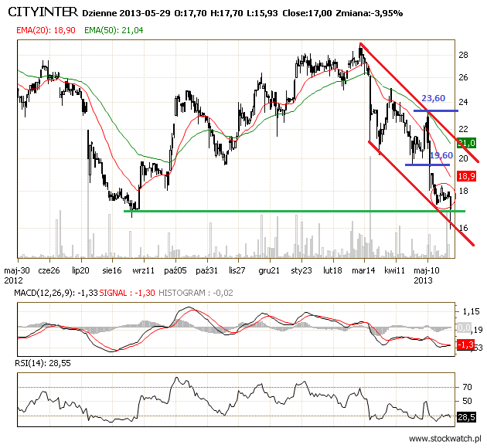
Task: Click the price axis label 16
Action: [x=463, y=228]
